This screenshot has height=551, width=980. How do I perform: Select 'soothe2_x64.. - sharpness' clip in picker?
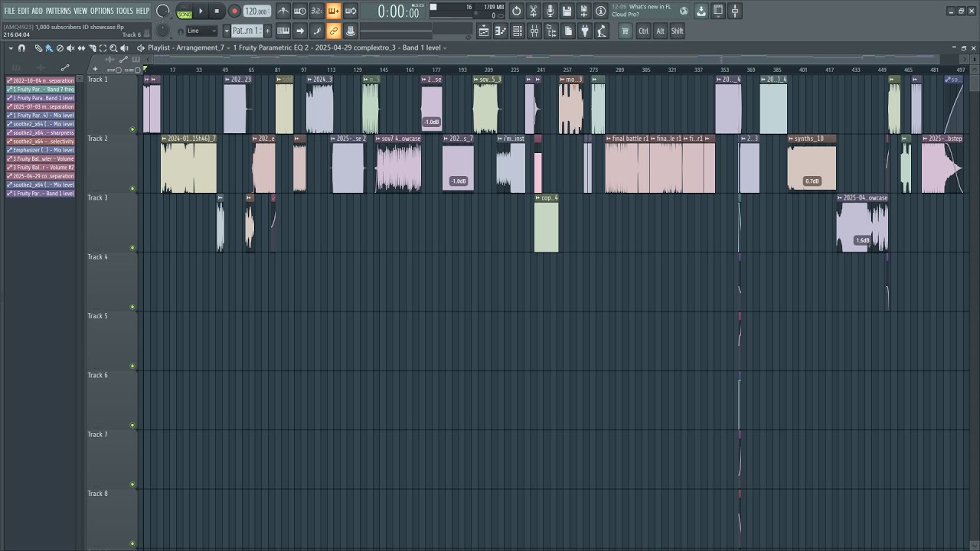(x=41, y=132)
